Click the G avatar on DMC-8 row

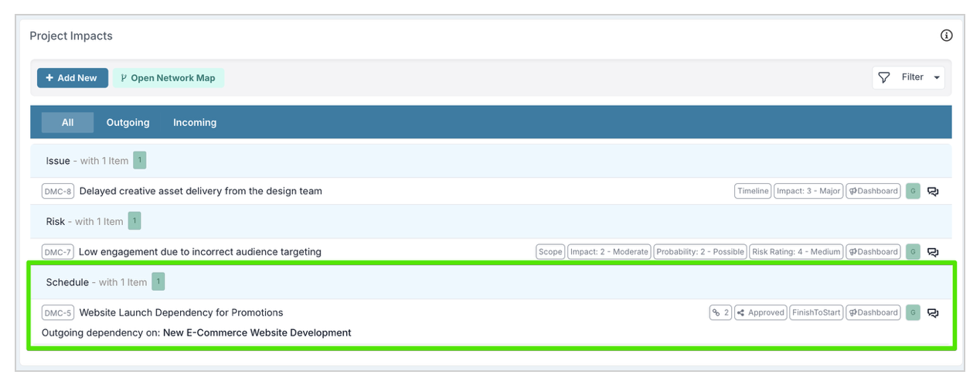click(x=913, y=191)
